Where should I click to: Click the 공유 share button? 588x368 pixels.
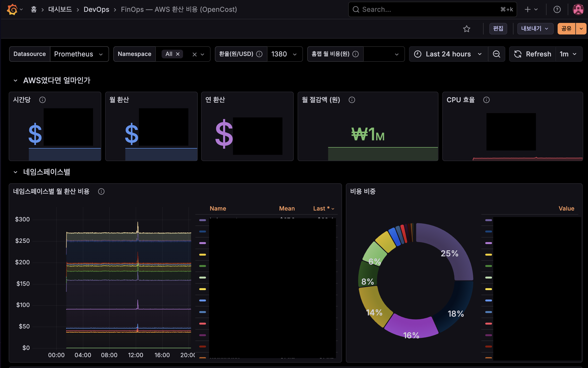point(566,29)
